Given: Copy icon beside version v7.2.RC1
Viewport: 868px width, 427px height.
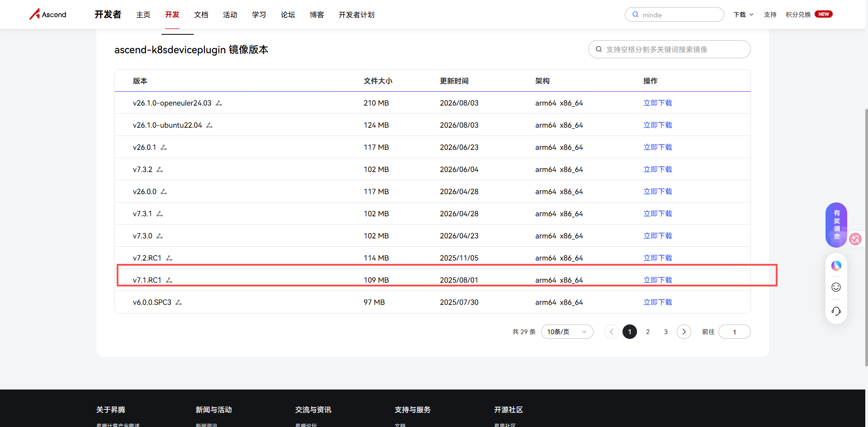Looking at the screenshot, I should point(169,258).
